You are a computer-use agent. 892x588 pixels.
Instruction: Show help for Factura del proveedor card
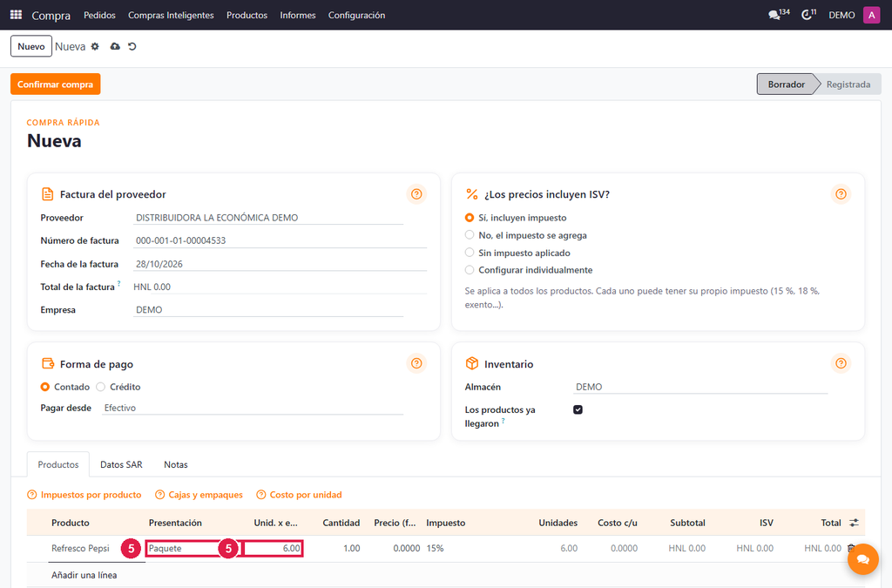(416, 194)
